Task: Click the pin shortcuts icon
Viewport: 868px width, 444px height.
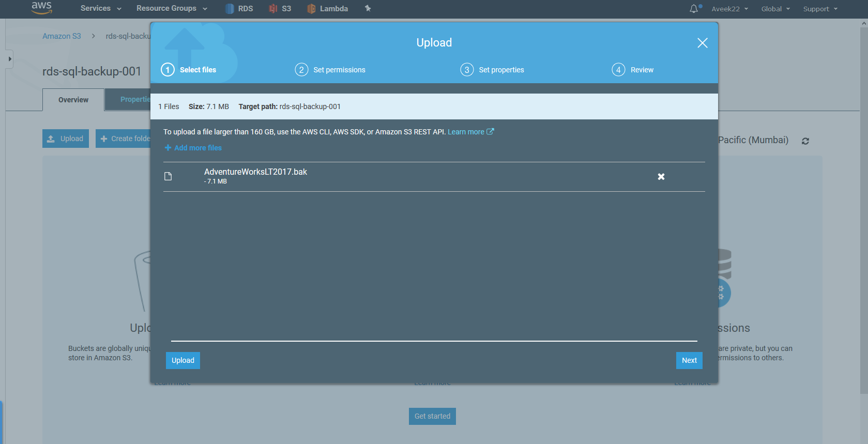Action: click(x=368, y=8)
